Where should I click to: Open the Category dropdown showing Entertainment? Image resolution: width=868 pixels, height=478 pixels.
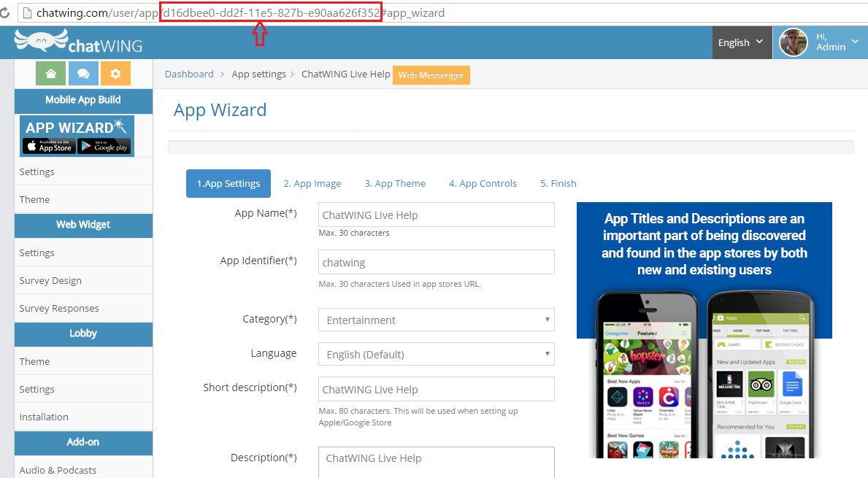(x=437, y=320)
